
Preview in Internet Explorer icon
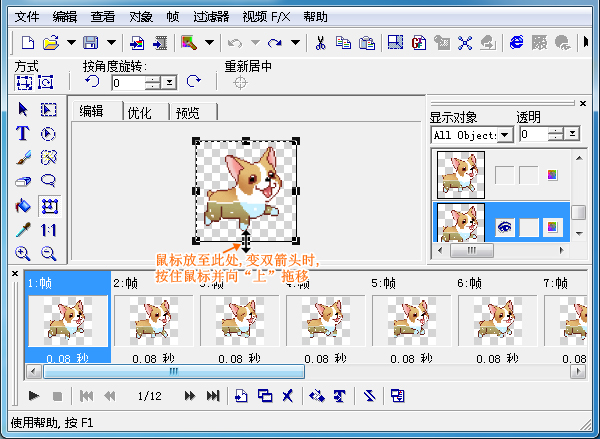point(517,42)
